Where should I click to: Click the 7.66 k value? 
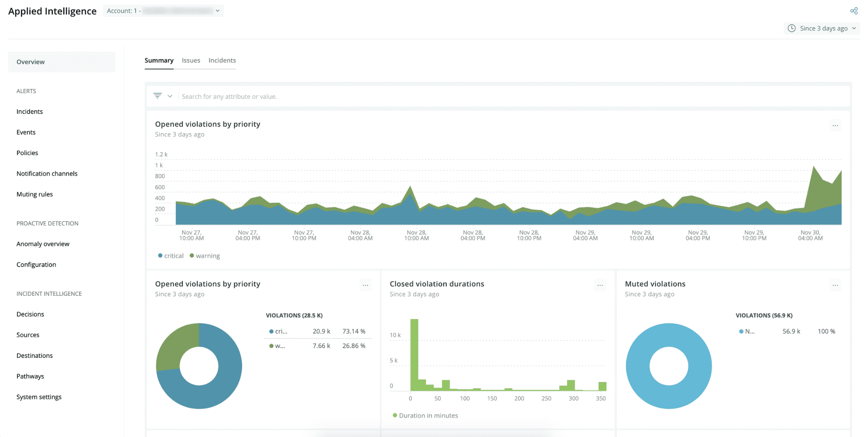(321, 345)
